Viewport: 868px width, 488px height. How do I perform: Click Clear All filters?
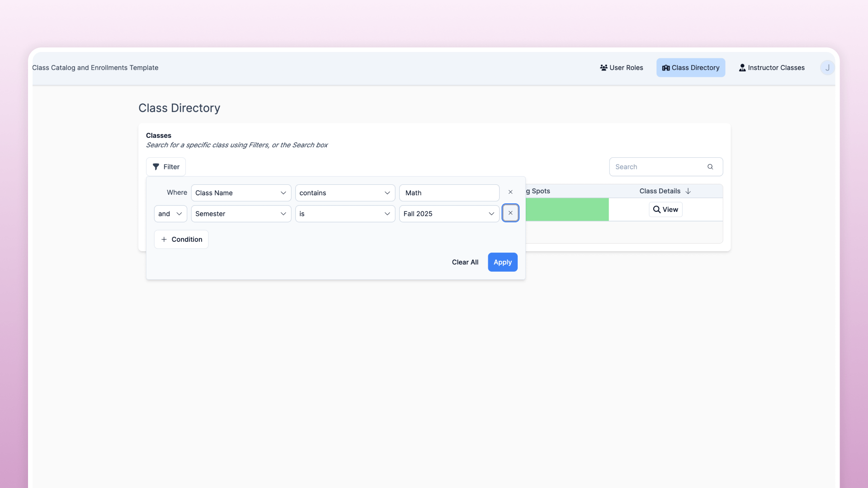[465, 262]
